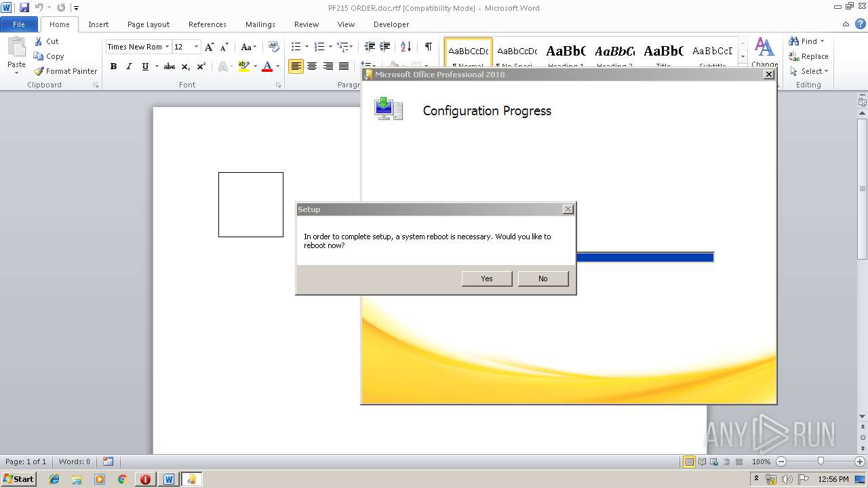Toggle superscript formatting
Screen dimensions: 868x488
pyautogui.click(x=201, y=66)
